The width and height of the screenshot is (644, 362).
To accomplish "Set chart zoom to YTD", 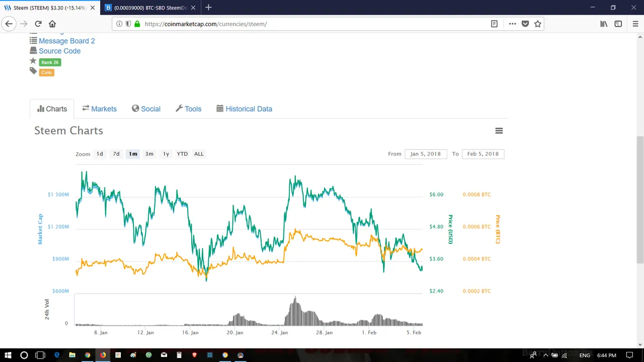I will click(x=182, y=154).
